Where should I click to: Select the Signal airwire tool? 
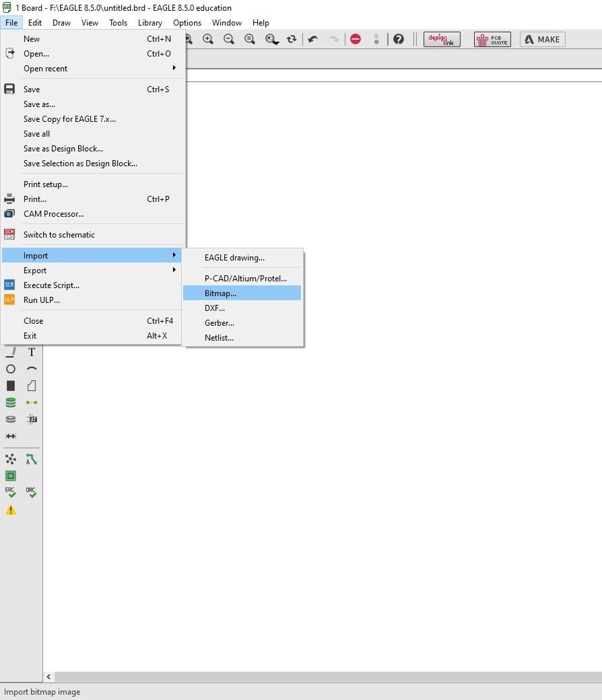(31, 403)
